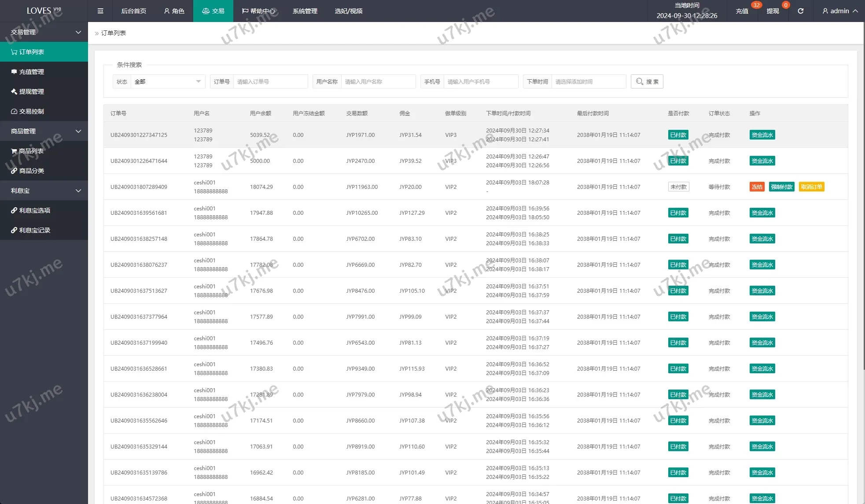Screen dimensions: 865x504
Task: Open 交易控制 in the sidebar
Action: pyautogui.click(x=32, y=111)
